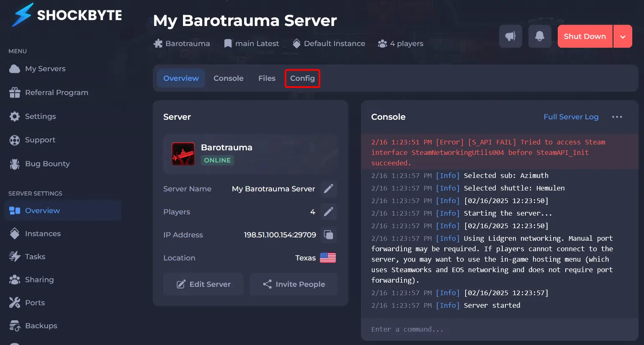The height and width of the screenshot is (345, 644).
Task: Open the Full Server Log link
Action: [571, 117]
